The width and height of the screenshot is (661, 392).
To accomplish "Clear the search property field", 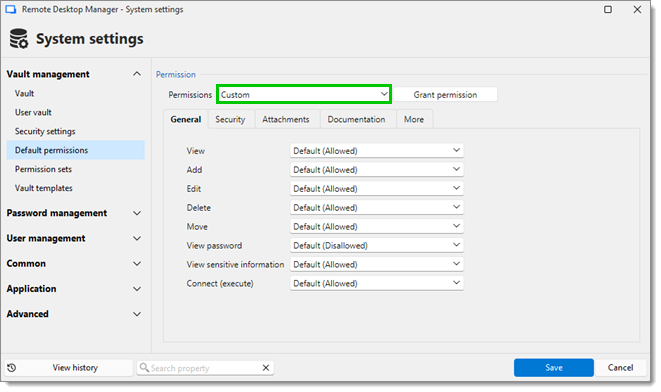I will pyautogui.click(x=266, y=368).
